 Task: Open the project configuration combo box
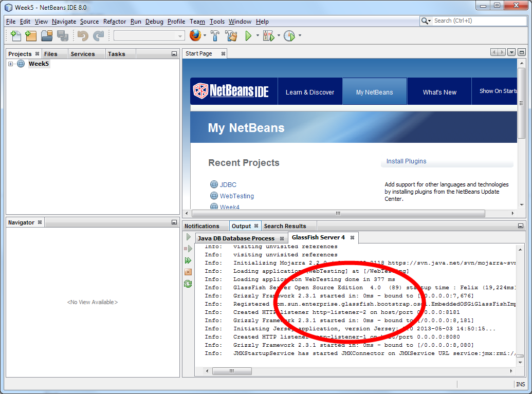149,36
